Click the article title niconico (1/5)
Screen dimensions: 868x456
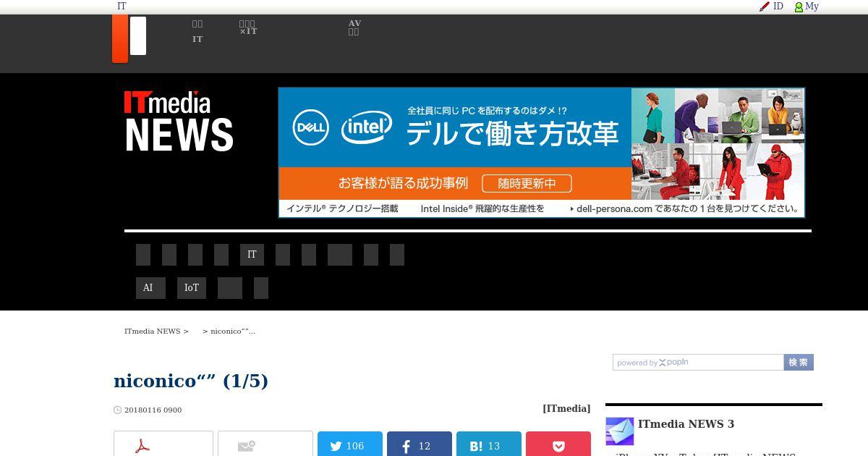[191, 381]
